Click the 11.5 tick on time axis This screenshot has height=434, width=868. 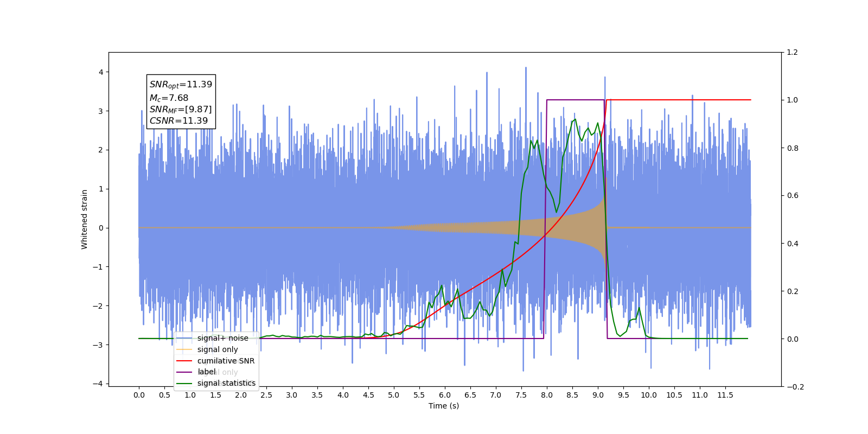(725, 395)
